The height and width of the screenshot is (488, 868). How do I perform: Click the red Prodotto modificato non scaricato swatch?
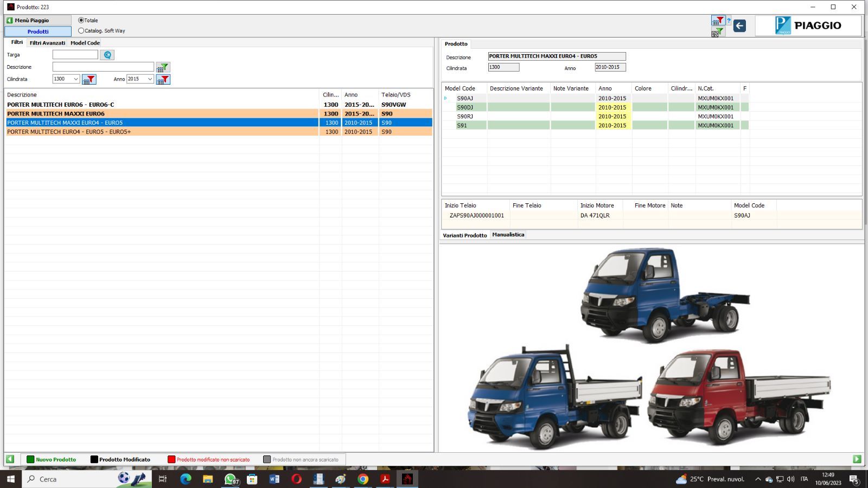point(171,459)
